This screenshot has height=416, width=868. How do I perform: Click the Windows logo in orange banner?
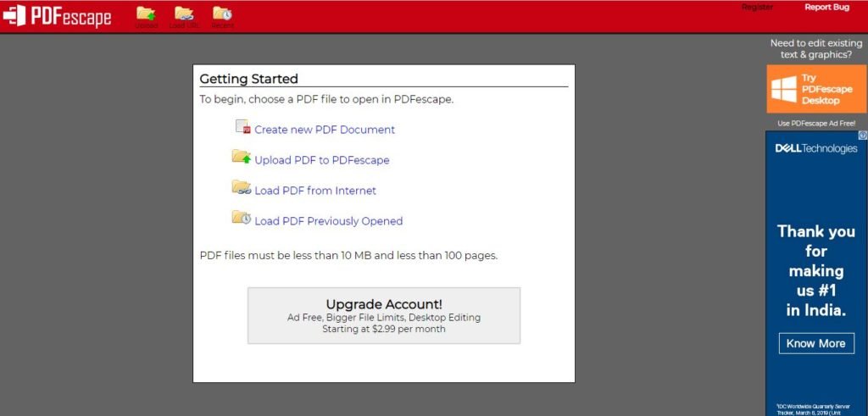(x=784, y=89)
